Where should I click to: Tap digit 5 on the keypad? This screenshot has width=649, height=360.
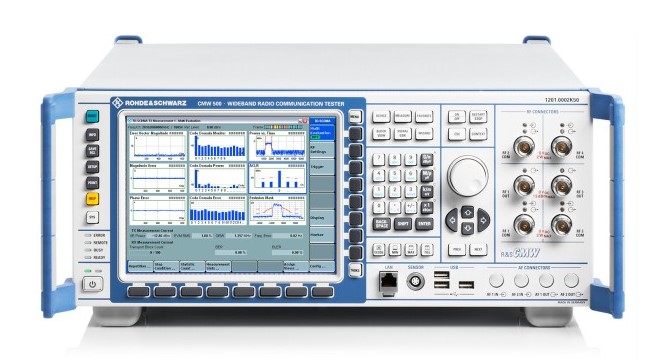pos(394,175)
